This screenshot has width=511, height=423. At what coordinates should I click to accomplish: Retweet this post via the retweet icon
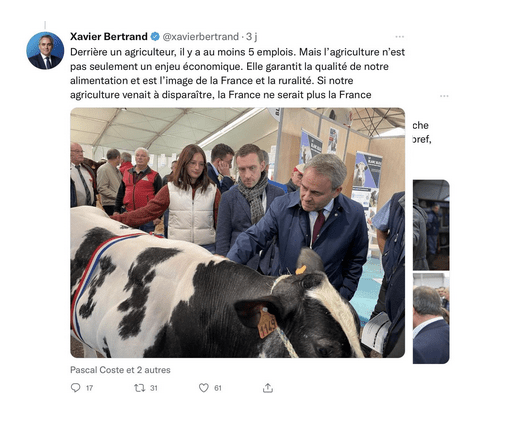tap(139, 388)
